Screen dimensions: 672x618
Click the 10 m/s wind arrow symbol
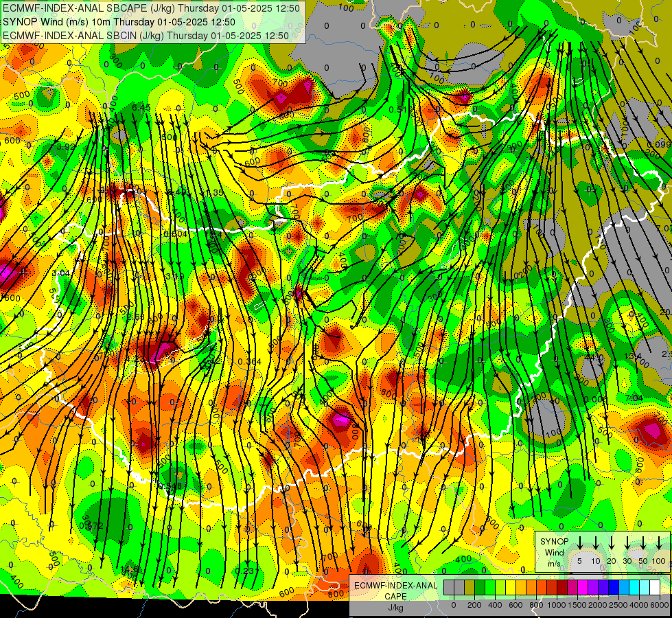pos(596,542)
